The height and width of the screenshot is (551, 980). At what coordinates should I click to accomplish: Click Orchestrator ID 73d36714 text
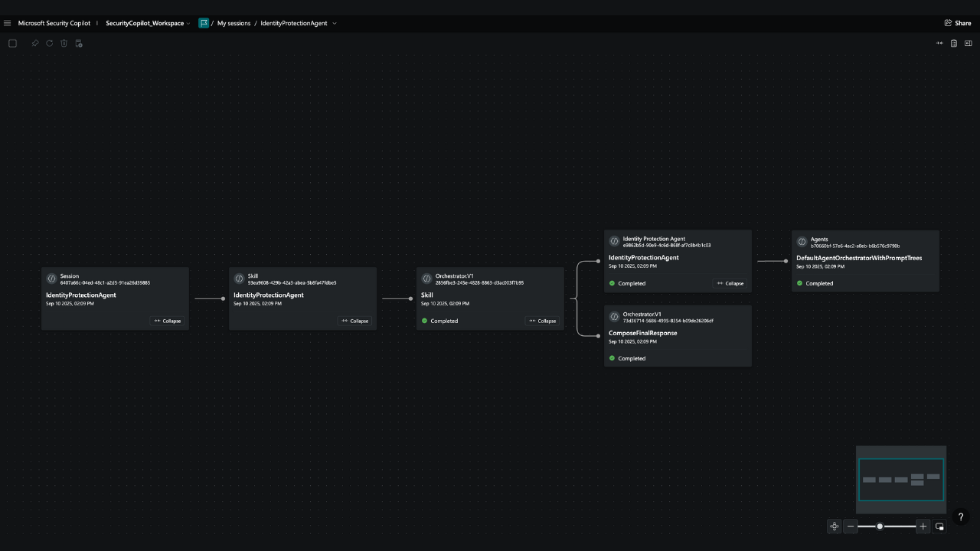pyautogui.click(x=668, y=320)
